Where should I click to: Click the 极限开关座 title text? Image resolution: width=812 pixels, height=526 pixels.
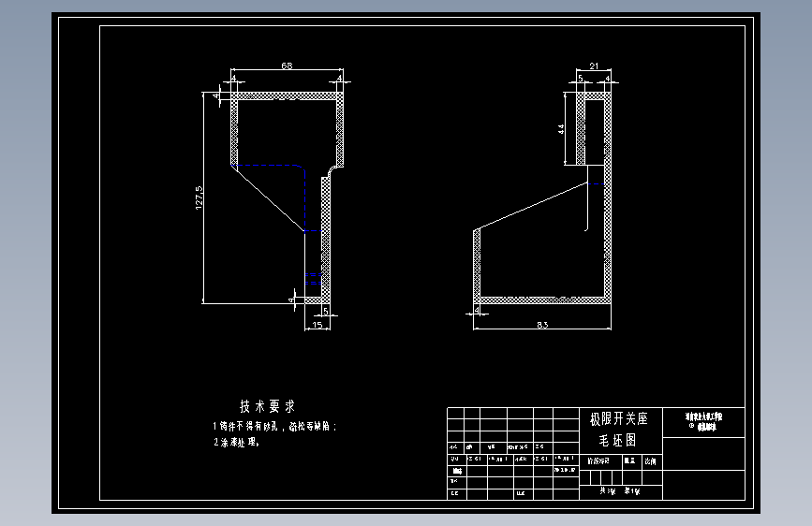619,418
